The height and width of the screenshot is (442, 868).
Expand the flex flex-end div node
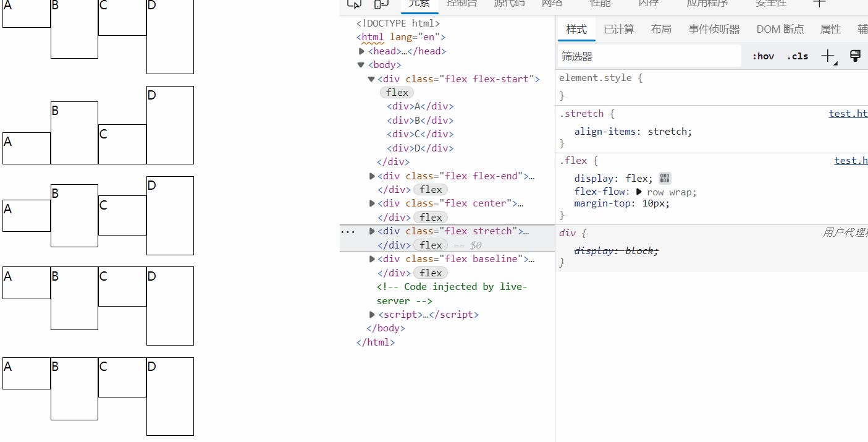pyautogui.click(x=372, y=176)
